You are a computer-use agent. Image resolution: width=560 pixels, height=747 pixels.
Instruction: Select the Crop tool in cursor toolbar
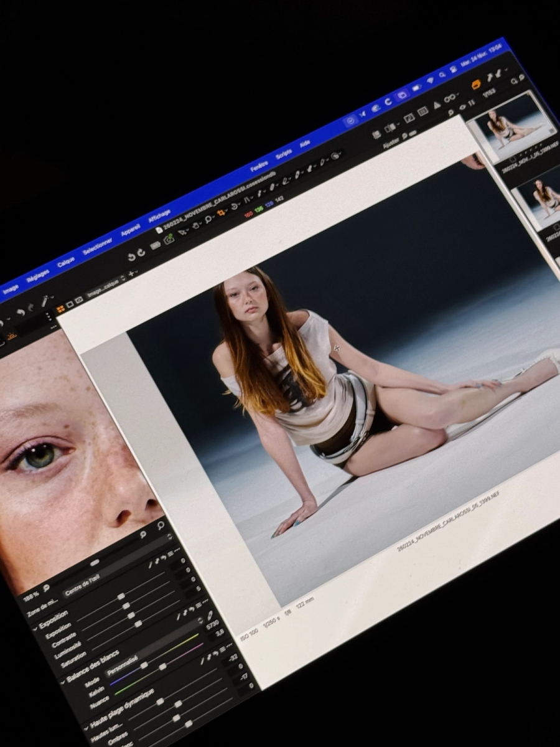pos(221,213)
